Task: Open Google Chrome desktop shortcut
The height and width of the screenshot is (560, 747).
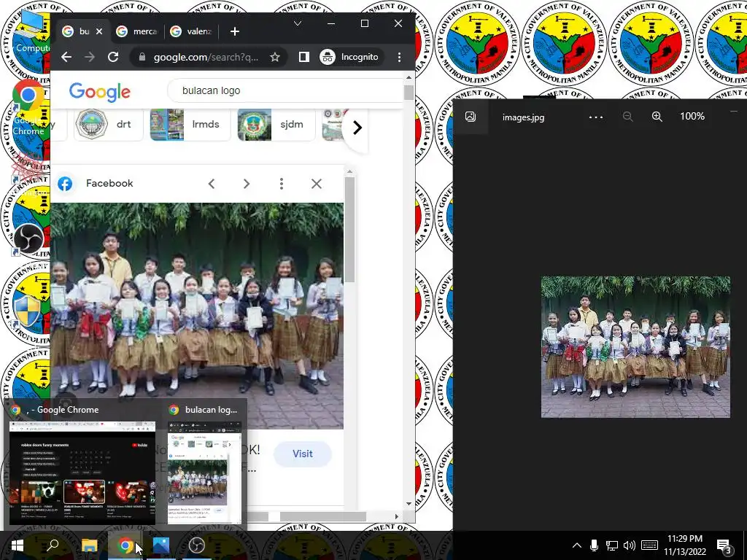Action: (x=28, y=108)
